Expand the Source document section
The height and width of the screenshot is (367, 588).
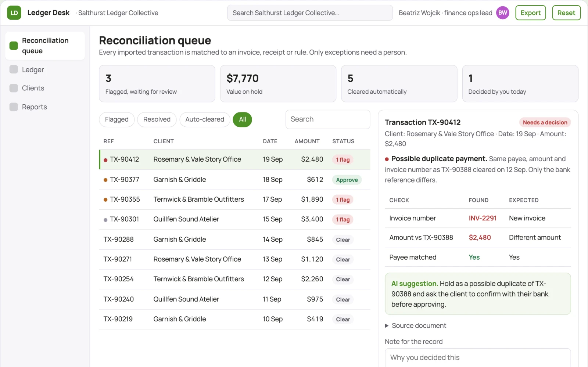coord(416,325)
